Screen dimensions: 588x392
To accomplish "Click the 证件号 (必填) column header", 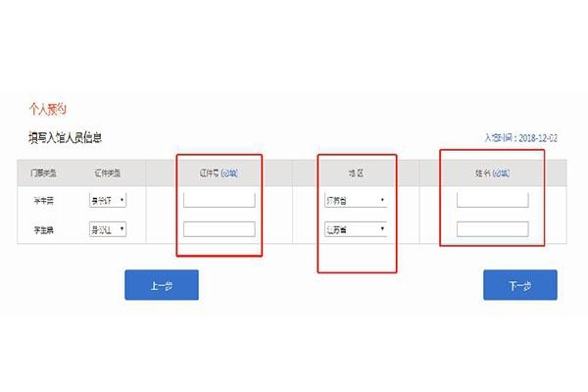I will point(219,172).
